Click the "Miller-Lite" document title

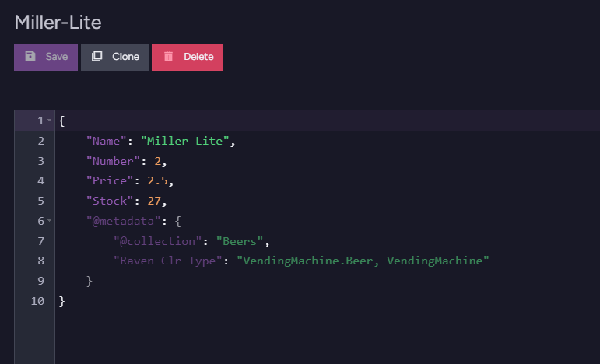click(58, 23)
